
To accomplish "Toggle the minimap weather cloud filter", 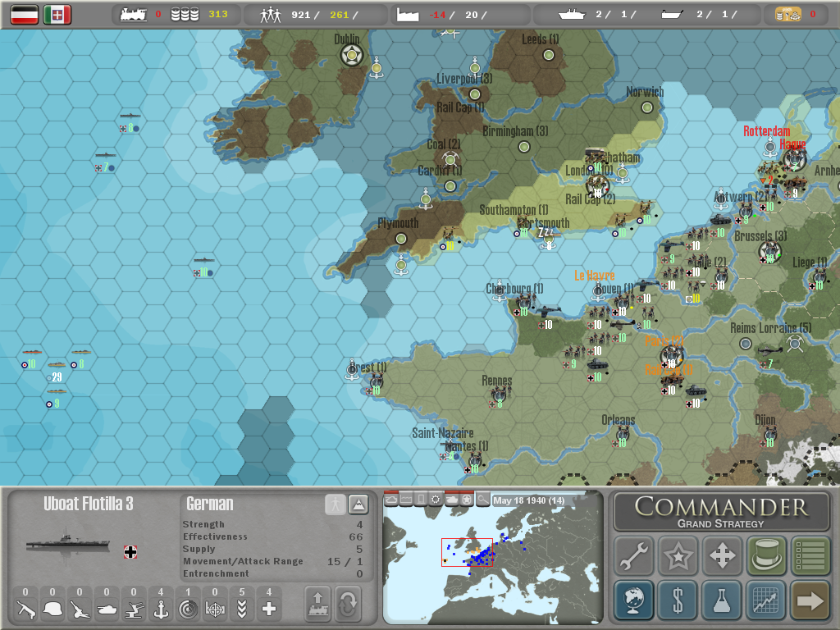I will [391, 500].
